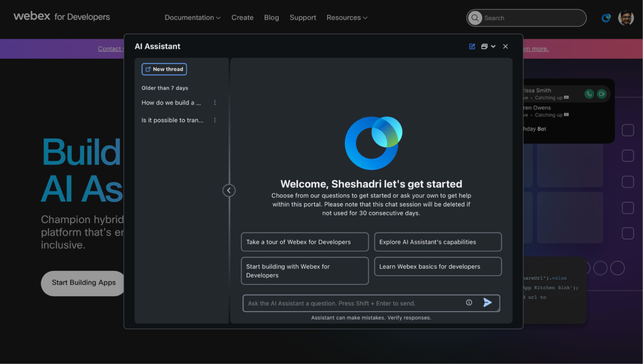Screen dimensions: 643x364
Task: Go to the Create page
Action: click(242, 17)
